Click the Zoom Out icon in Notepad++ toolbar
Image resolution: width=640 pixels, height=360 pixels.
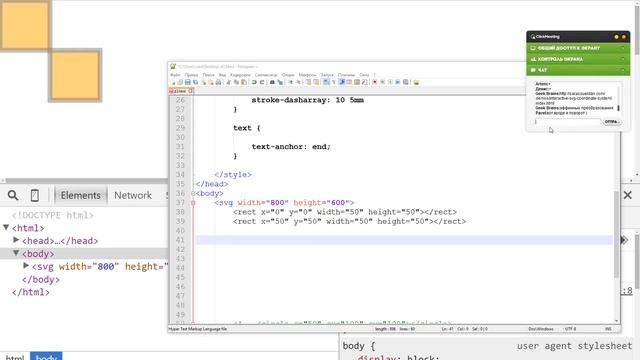[x=298, y=82]
